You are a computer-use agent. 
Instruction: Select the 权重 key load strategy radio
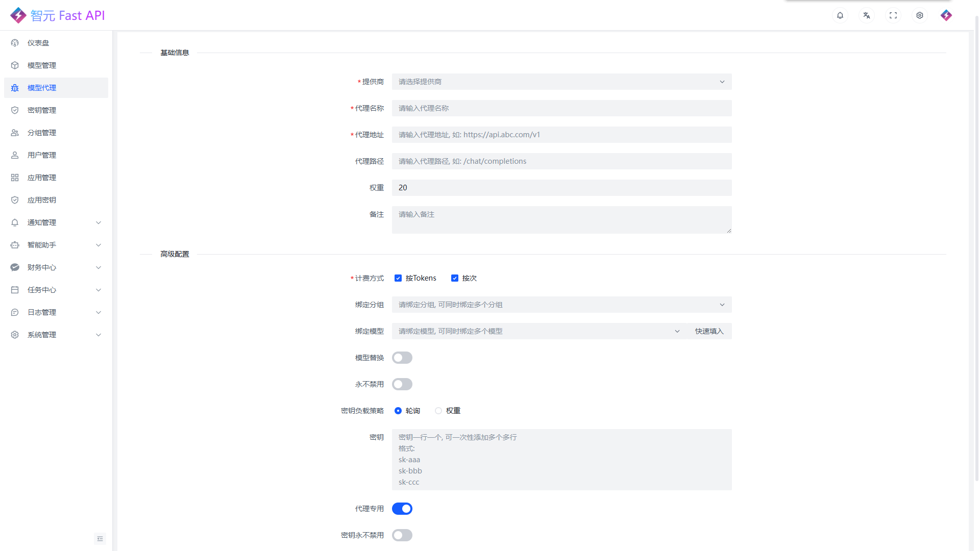click(438, 411)
